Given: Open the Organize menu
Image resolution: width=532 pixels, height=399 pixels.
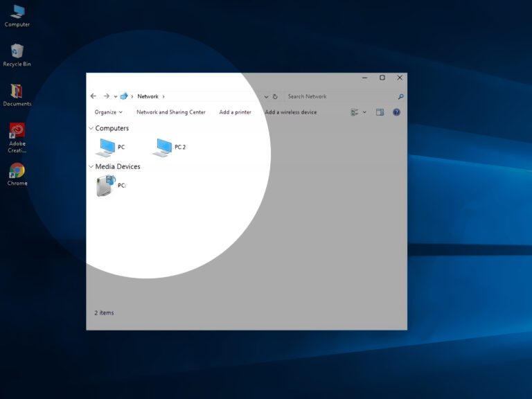Looking at the screenshot, I should [x=108, y=112].
